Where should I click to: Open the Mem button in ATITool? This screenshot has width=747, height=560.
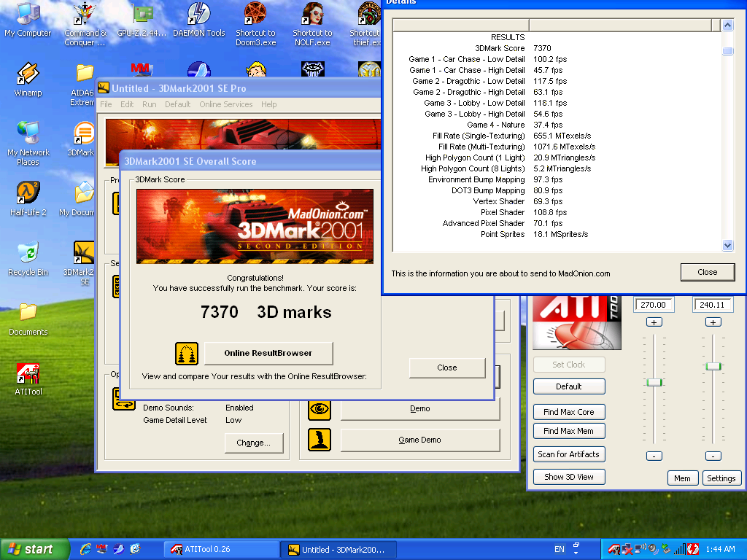682,478
